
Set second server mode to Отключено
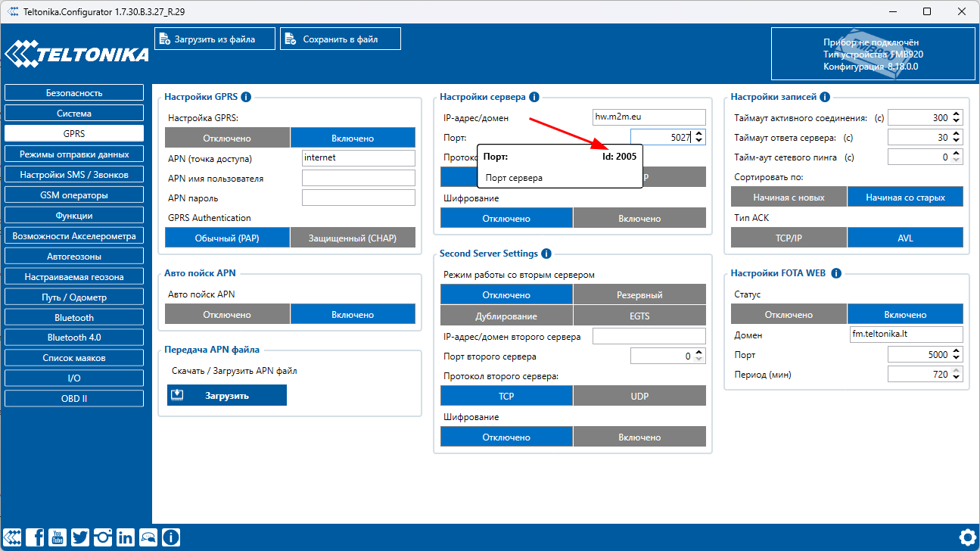click(506, 294)
